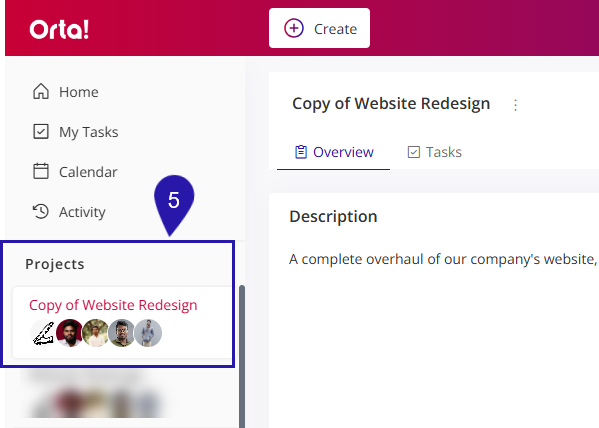599x428 pixels.
Task: Open the three-dot project options menu
Action: [515, 105]
